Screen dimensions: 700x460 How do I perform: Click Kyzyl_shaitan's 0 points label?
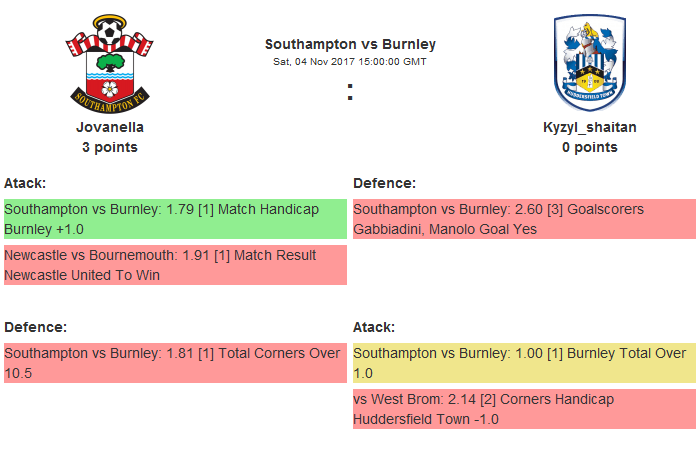589,147
